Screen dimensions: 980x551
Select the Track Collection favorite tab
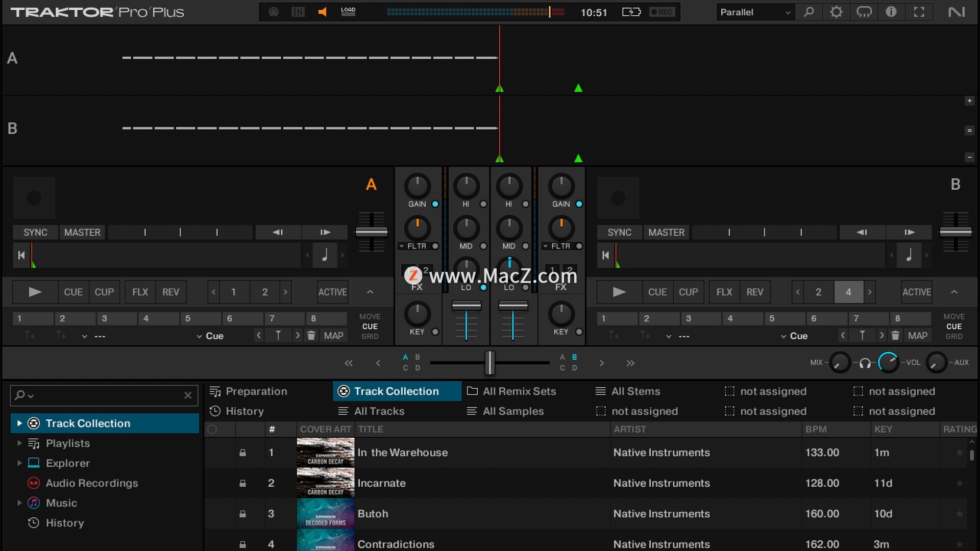point(397,391)
